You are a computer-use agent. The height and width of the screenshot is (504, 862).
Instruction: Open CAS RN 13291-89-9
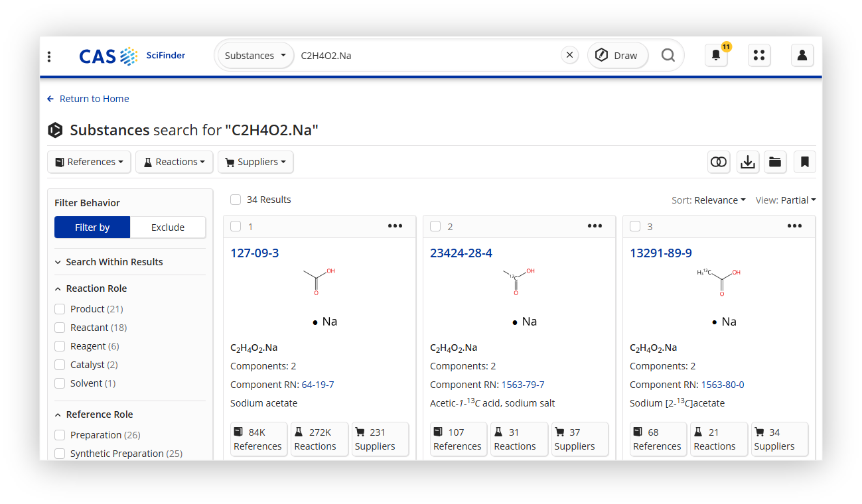[x=661, y=253]
